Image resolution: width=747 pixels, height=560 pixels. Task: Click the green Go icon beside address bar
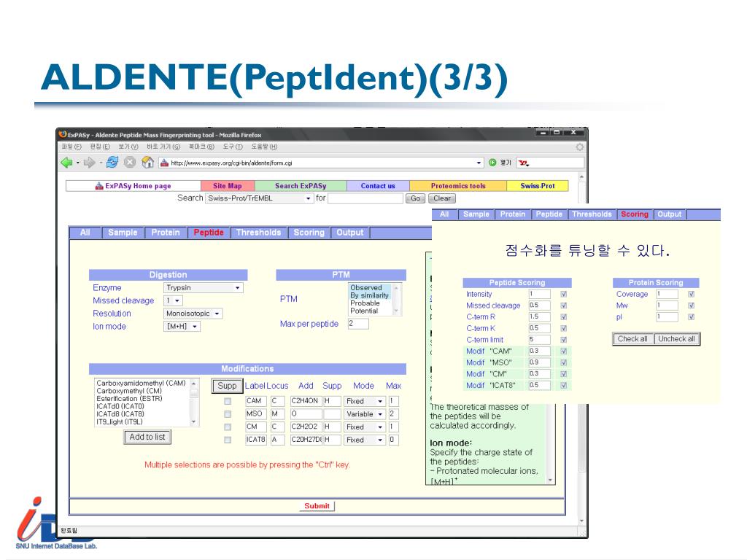coord(492,163)
